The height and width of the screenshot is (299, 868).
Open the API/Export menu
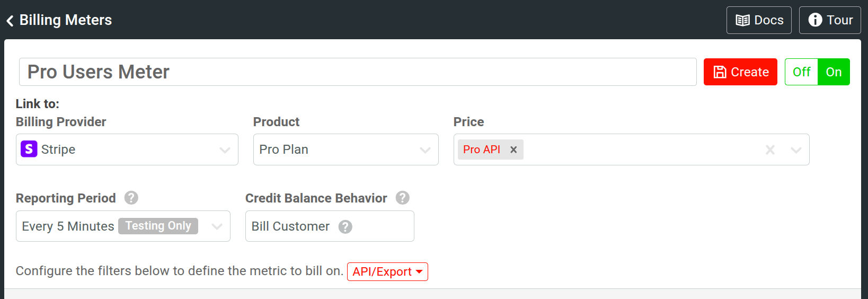[x=387, y=271]
